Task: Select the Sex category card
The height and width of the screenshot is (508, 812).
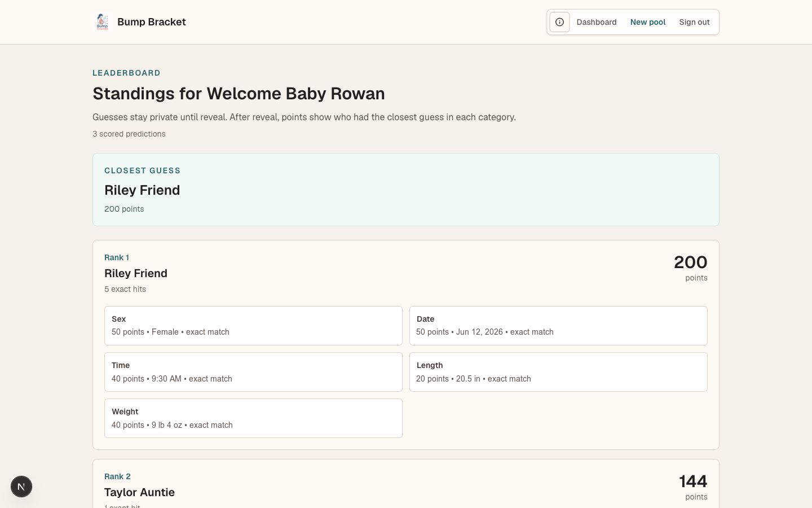Action: pos(253,326)
